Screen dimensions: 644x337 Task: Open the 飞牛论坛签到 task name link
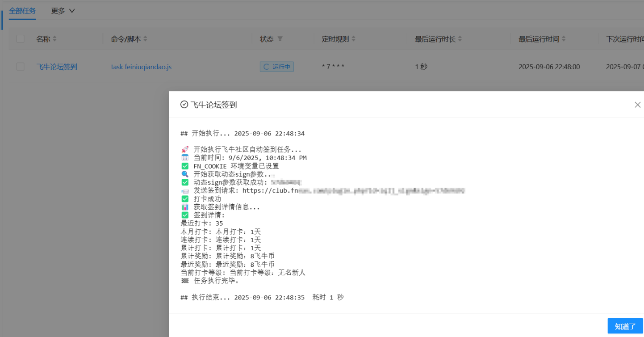pyautogui.click(x=57, y=67)
